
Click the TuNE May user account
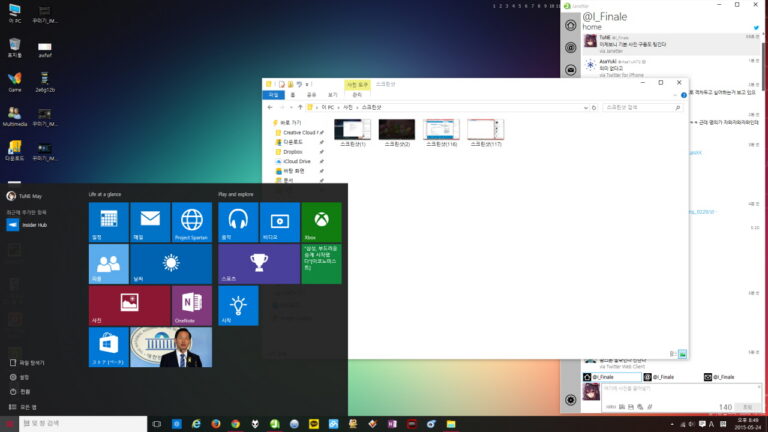click(24, 196)
